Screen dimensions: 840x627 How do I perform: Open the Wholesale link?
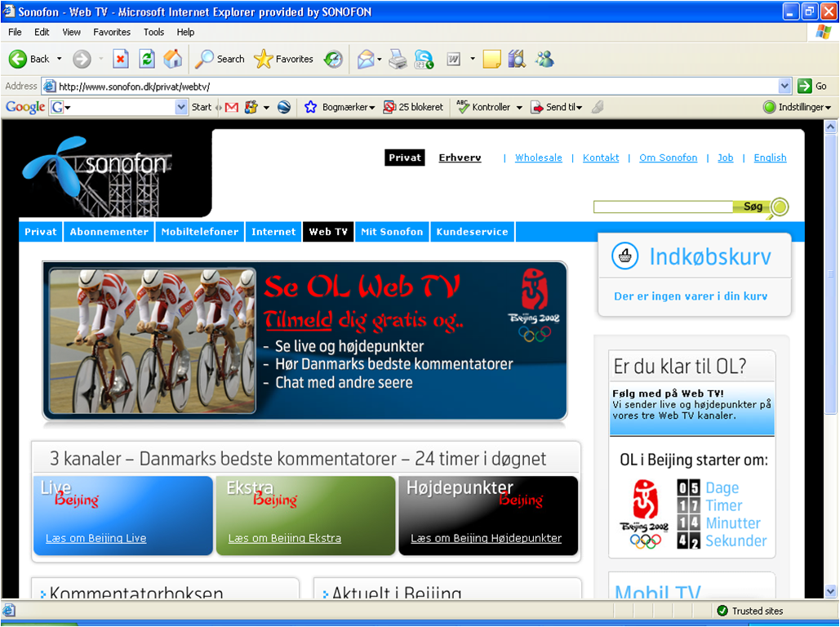539,158
